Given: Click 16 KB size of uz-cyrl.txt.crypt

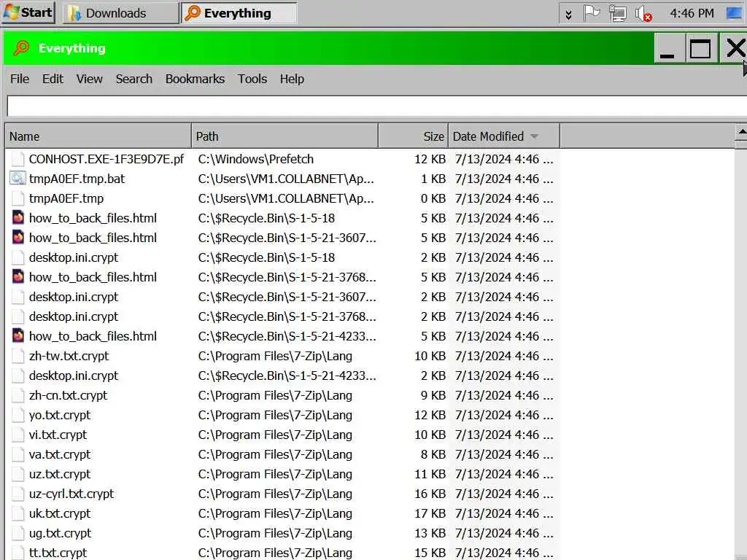Looking at the screenshot, I should pyautogui.click(x=430, y=494).
